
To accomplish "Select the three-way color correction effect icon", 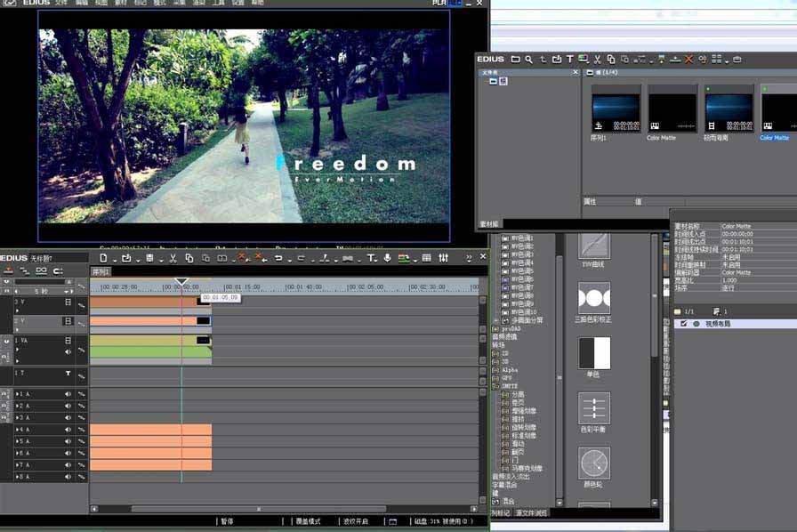I will click(x=594, y=298).
